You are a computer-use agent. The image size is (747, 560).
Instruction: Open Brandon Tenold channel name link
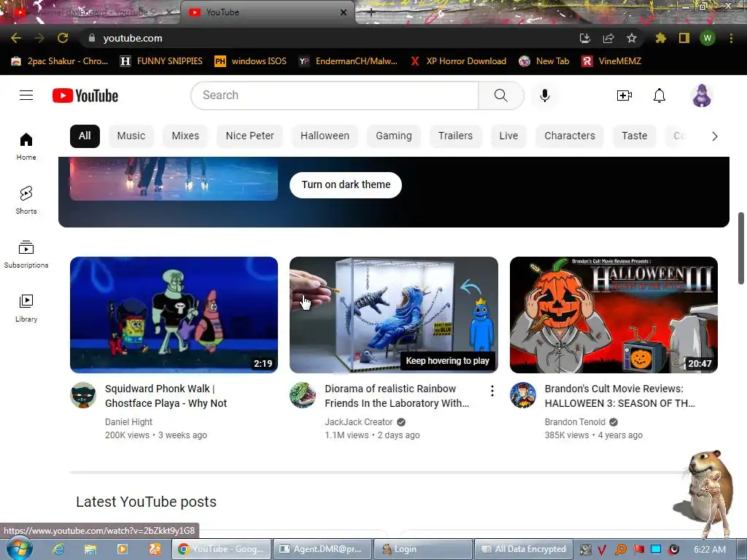tap(575, 422)
